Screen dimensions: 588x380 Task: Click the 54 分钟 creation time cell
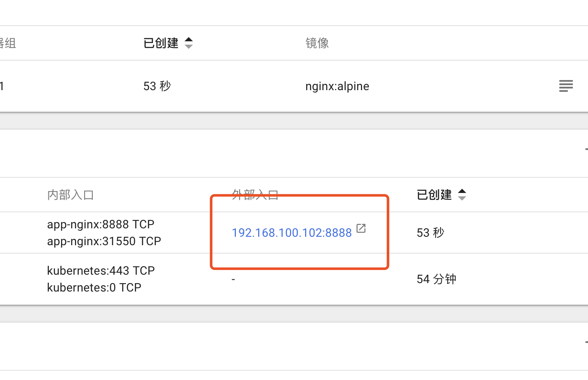pos(436,279)
